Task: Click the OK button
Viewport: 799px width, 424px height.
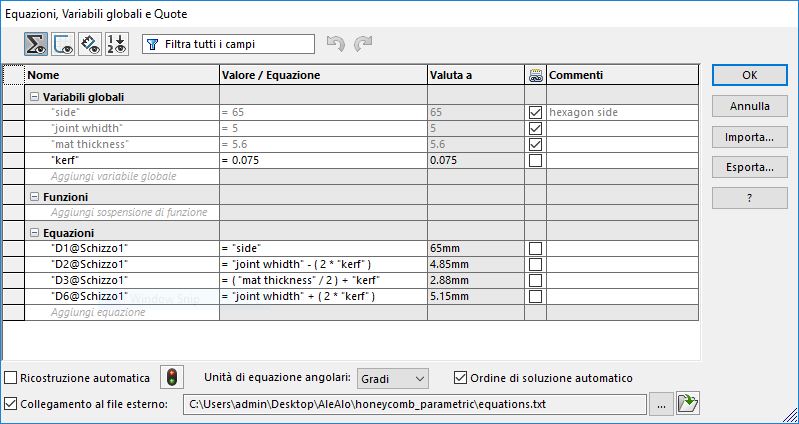Action: click(750, 75)
